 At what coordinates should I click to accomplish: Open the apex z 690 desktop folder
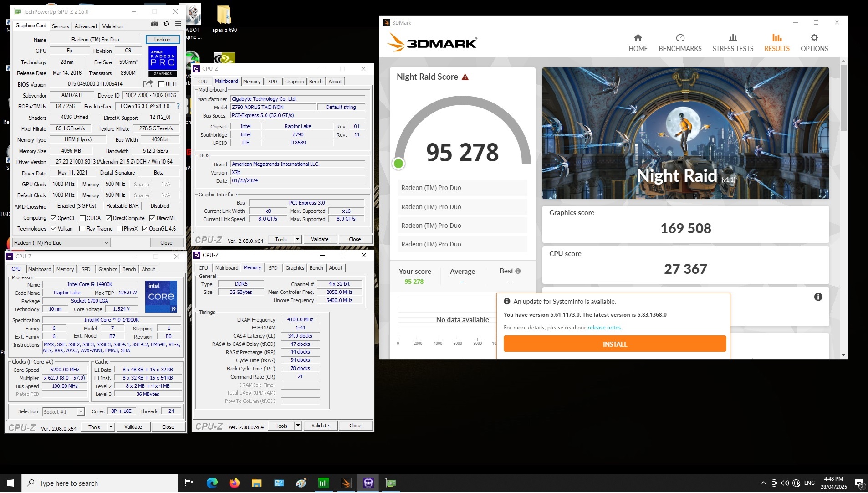(224, 20)
